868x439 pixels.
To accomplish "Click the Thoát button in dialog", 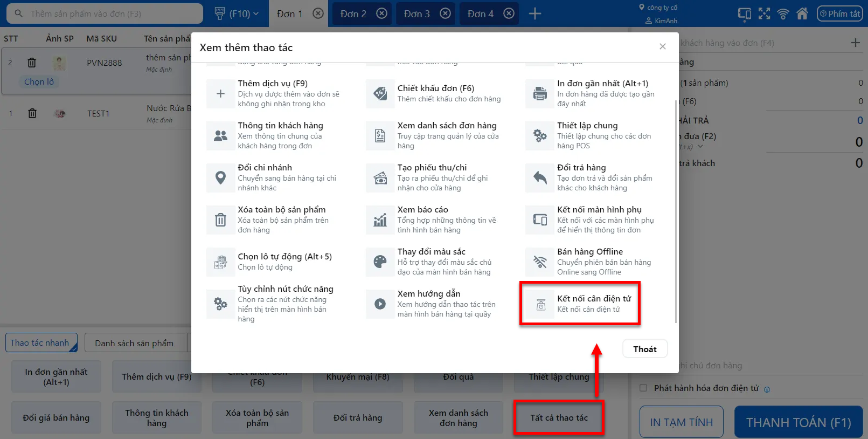I will point(645,349).
